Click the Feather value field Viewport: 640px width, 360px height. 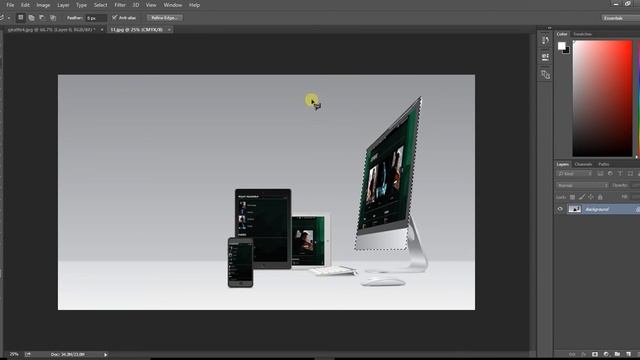click(96, 18)
